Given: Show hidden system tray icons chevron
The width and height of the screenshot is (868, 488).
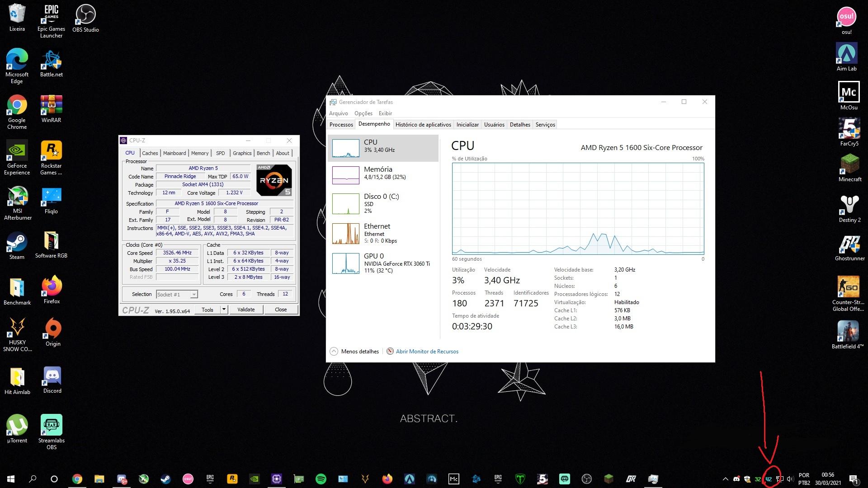Looking at the screenshot, I should click(725, 479).
